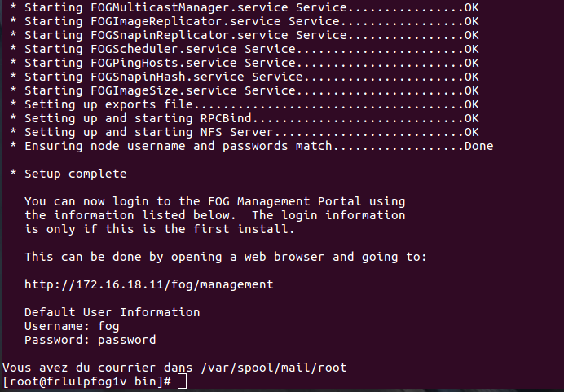Viewport: 564px width, 392px height.
Task: Click the FOGSnapinHash.service line
Action: tap(245, 77)
